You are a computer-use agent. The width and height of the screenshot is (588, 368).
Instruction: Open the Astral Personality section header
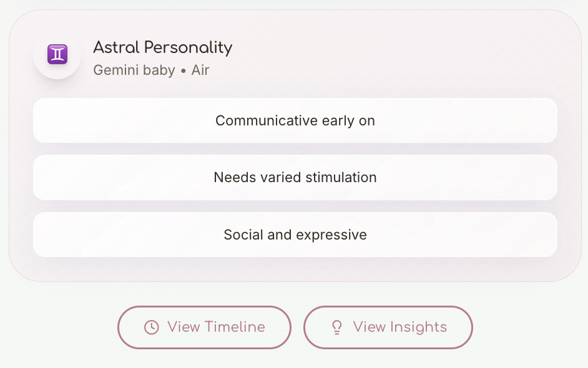coord(162,47)
